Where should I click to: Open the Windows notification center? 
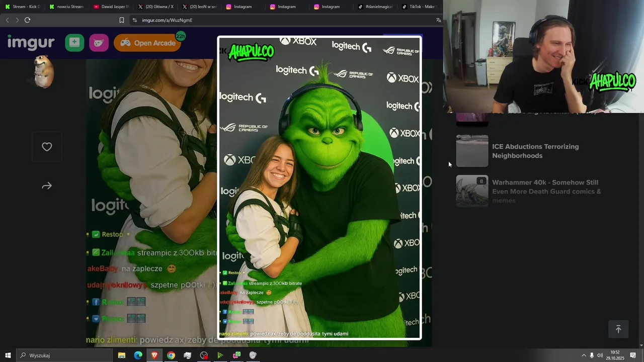pos(633,355)
